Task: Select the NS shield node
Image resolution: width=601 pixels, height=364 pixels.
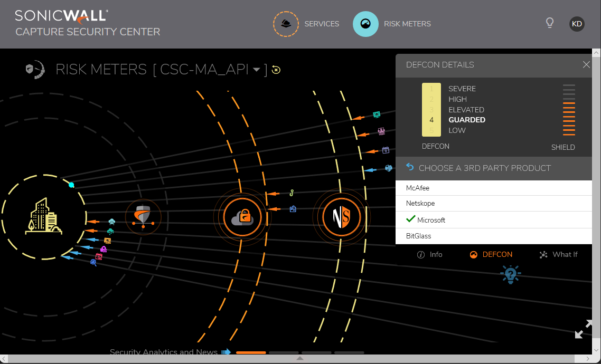Action: pos(342,217)
